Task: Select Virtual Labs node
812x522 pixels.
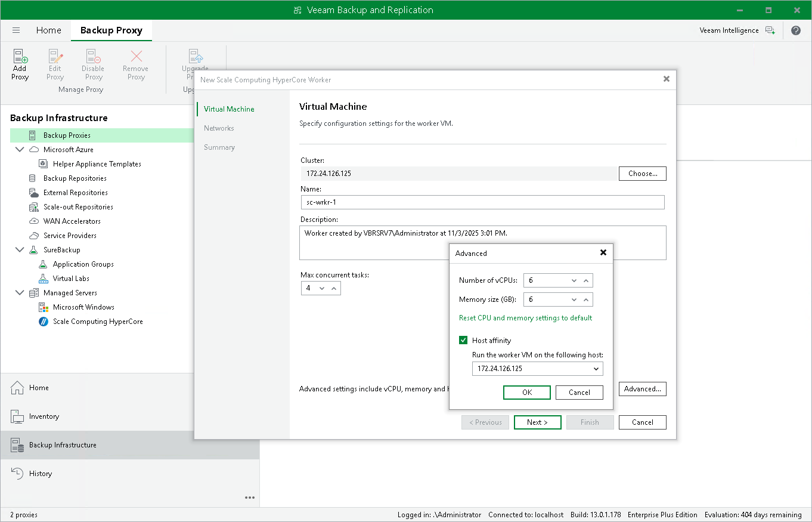Action: click(x=71, y=279)
